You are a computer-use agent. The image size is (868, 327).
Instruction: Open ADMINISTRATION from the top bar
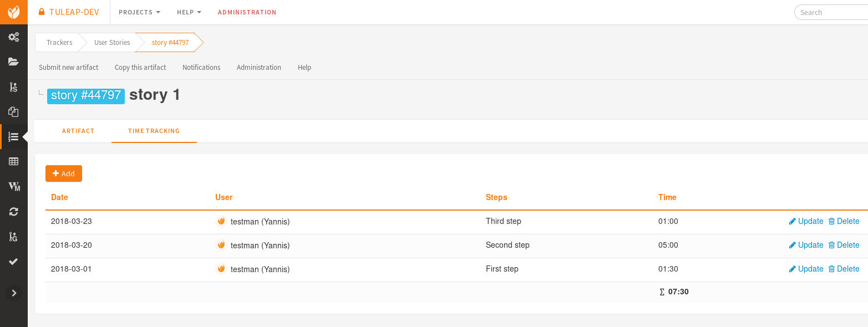247,12
